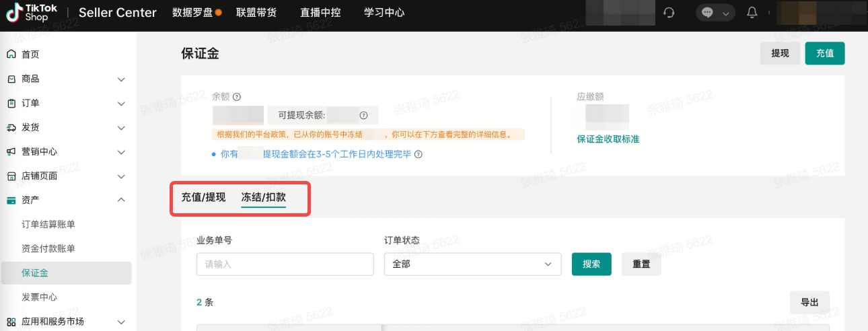Click the 应用和服务市场 grid icon
This screenshot has width=868, height=331.
point(11,321)
